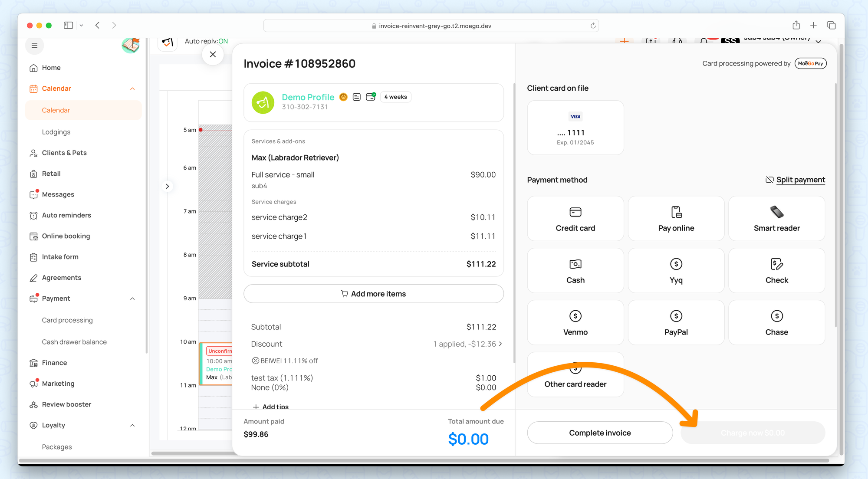The width and height of the screenshot is (868, 479).
Task: Click Add more items button
Action: click(373, 294)
